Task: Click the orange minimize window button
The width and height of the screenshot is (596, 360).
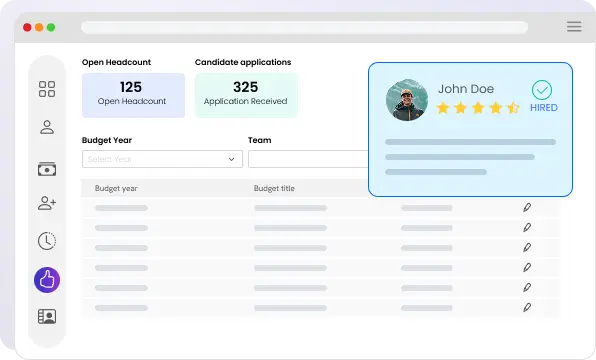Action: click(39, 27)
